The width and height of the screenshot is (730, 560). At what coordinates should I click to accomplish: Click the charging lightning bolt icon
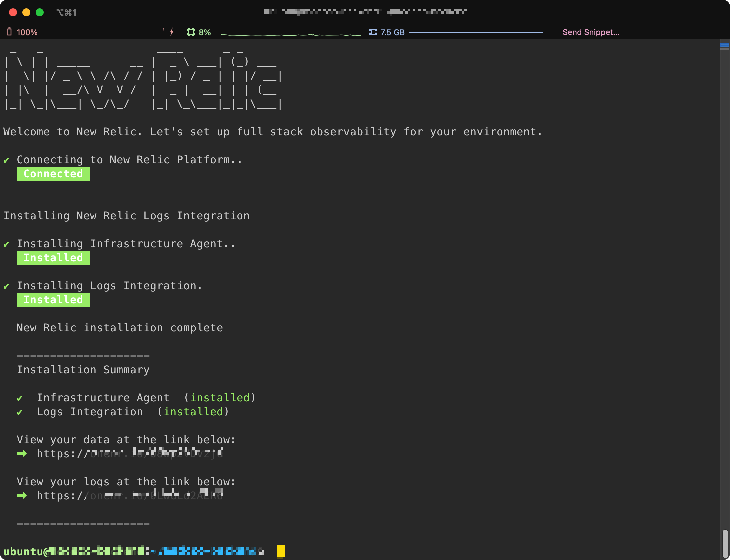coord(172,32)
